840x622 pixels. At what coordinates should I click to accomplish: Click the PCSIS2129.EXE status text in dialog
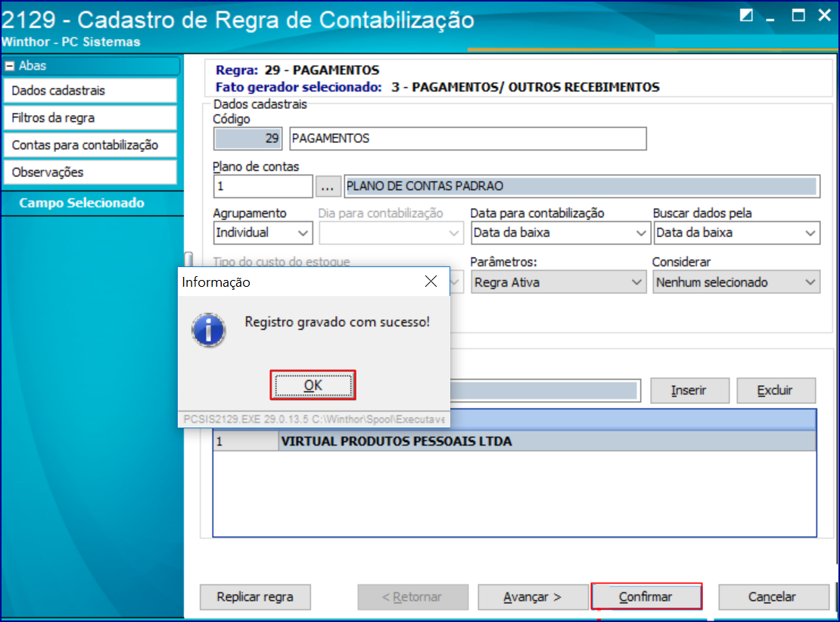pos(314,419)
